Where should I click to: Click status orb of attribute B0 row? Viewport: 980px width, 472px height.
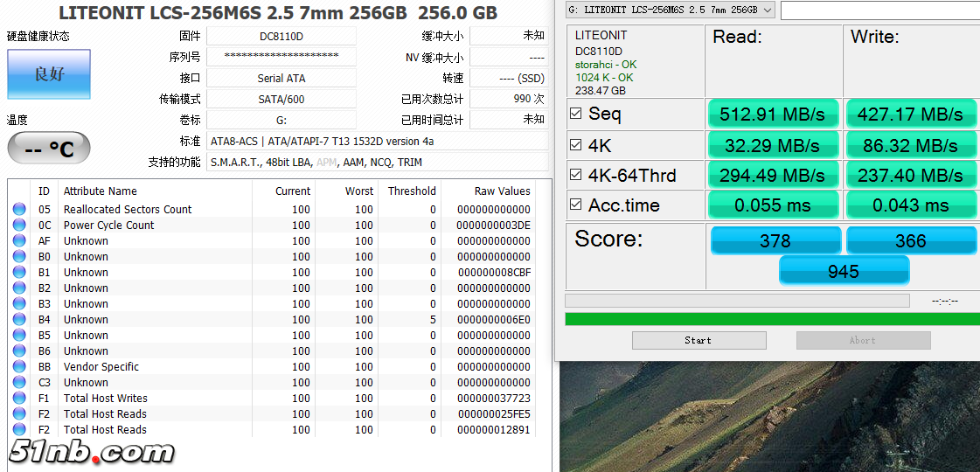[x=19, y=256]
